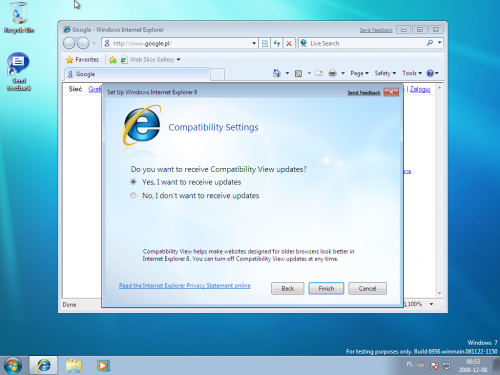500x375 pixels.
Task: Click Send Feedback link in IE title bar
Action: tap(376, 30)
